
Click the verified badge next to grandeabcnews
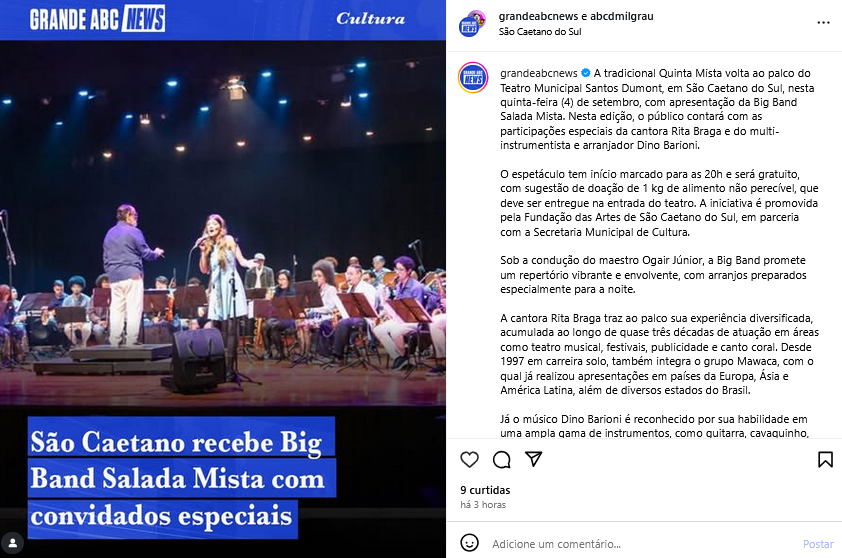[585, 73]
